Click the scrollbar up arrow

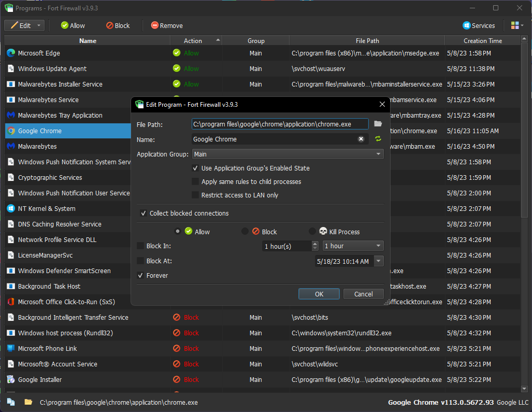tap(524, 39)
